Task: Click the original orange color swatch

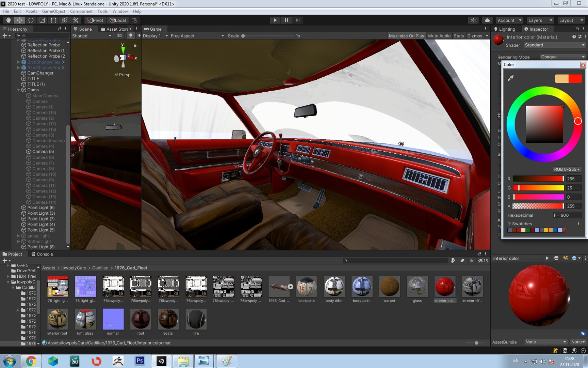Action: click(x=562, y=79)
